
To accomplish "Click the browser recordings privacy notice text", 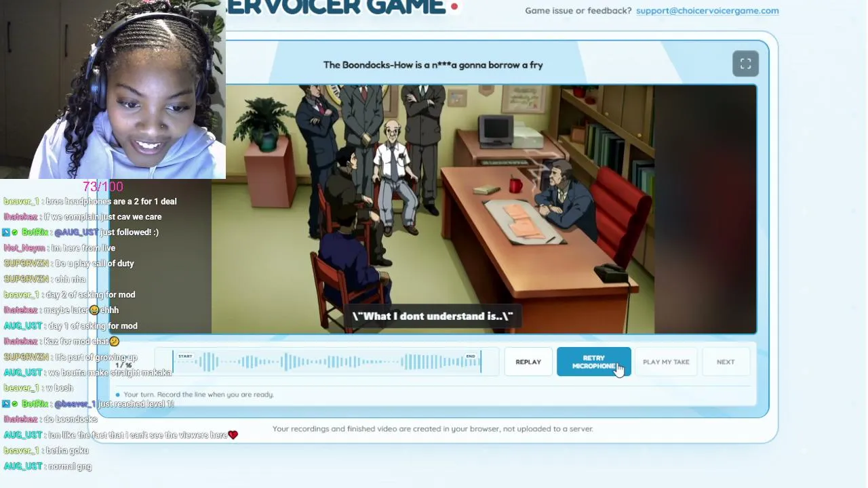I will coord(433,429).
